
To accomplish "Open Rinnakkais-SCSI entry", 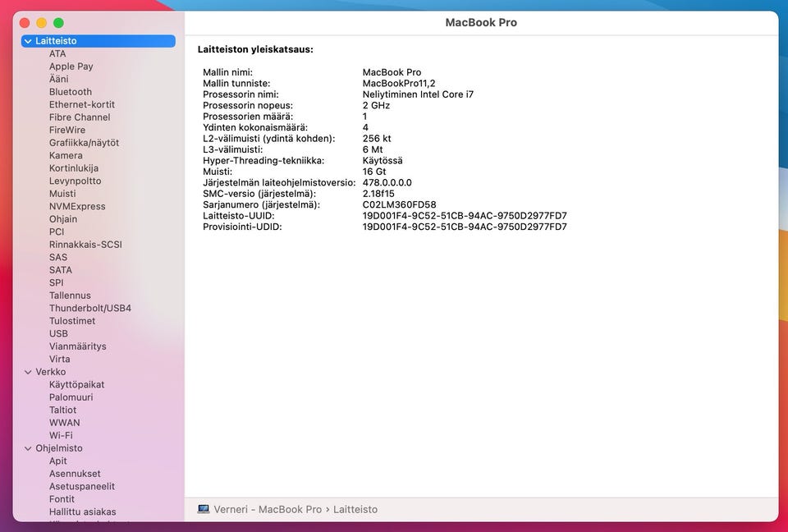I will [85, 245].
